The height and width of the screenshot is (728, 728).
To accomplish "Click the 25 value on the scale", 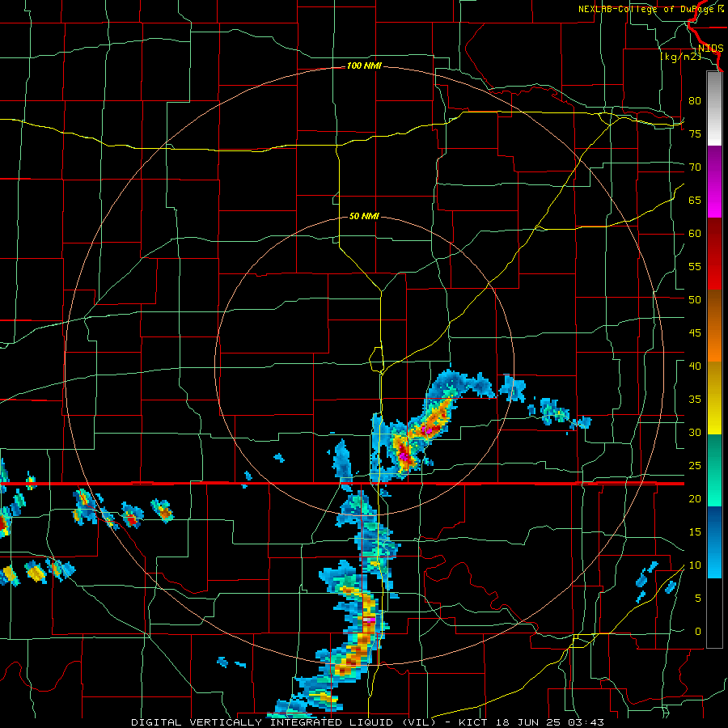I will (695, 465).
